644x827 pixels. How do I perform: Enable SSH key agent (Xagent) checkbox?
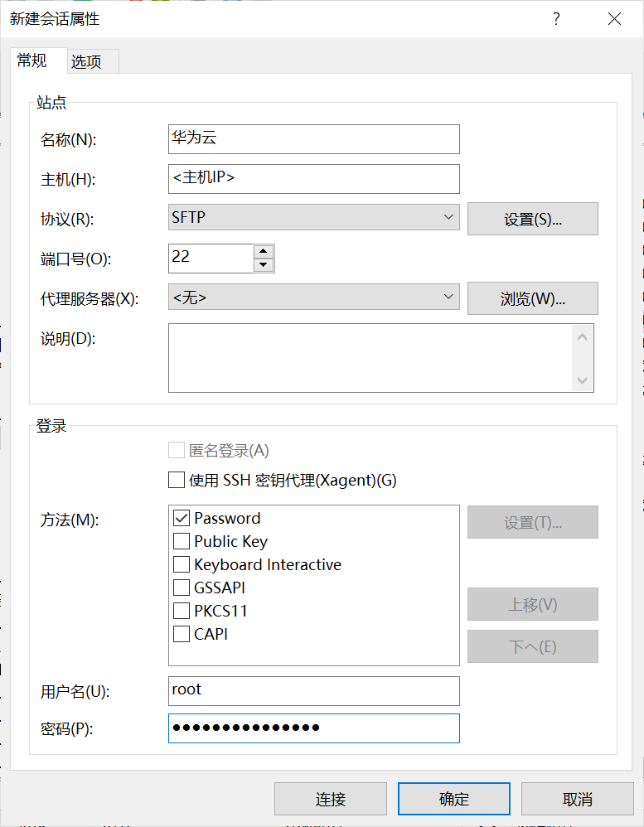177,480
